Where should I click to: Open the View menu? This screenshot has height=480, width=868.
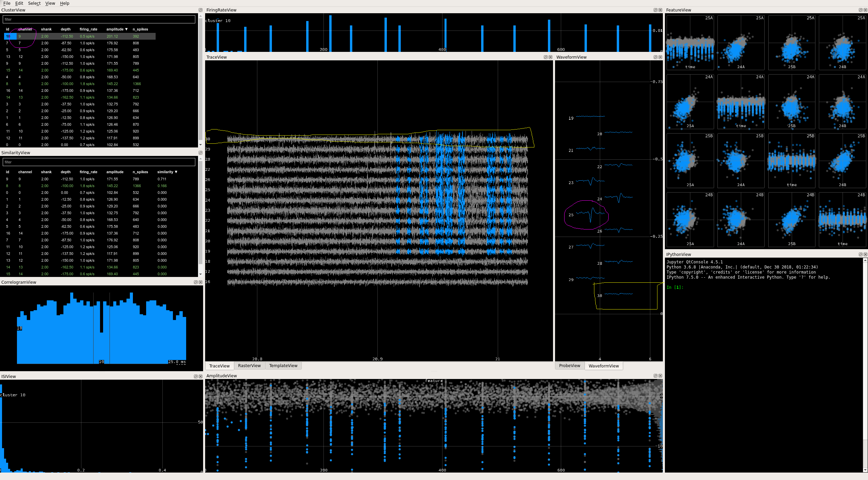coord(50,3)
